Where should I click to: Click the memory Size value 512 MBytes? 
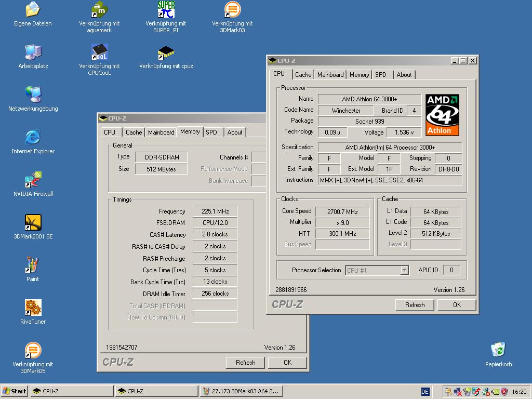click(x=161, y=169)
